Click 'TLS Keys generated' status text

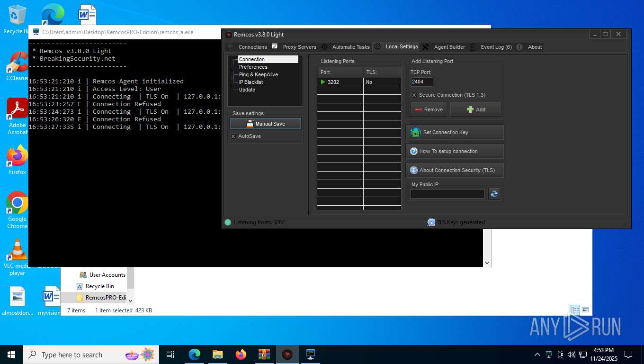[461, 222]
